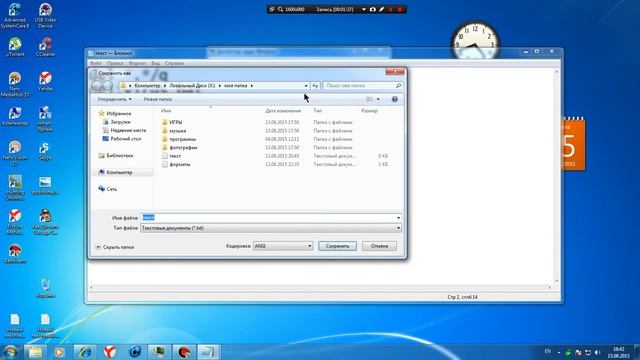
Task: Open Тип файла combo box
Action: coord(271,228)
